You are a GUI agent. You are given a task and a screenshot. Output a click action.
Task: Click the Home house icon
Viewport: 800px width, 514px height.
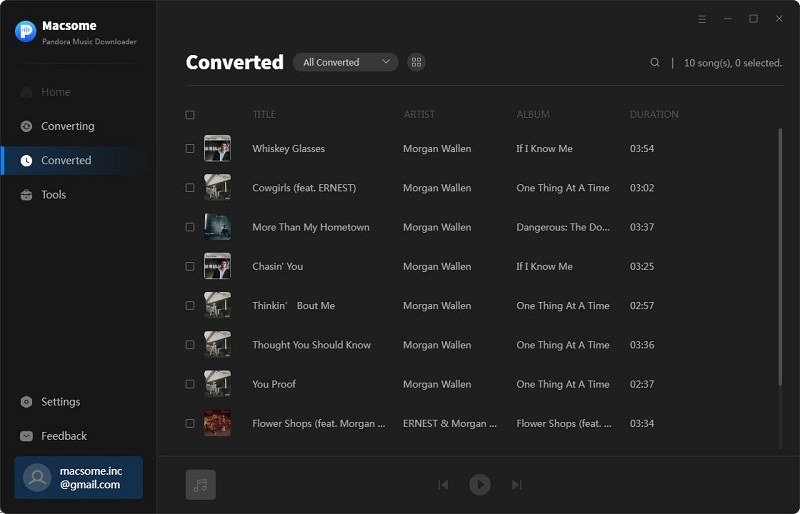pyautogui.click(x=26, y=92)
